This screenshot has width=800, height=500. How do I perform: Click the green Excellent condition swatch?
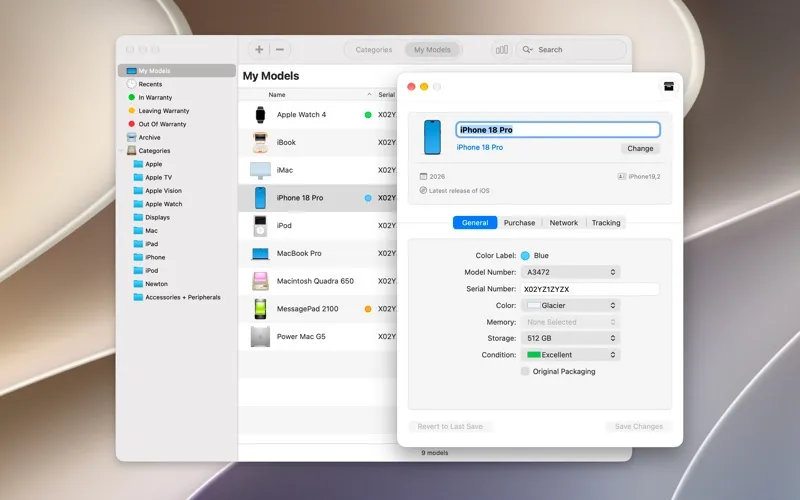coord(534,355)
